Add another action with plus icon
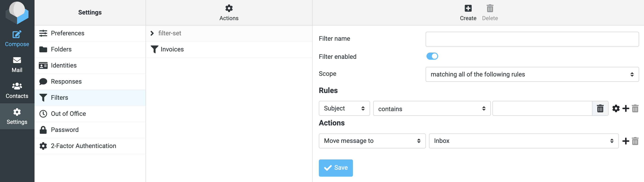The height and width of the screenshot is (182, 644). pos(625,141)
